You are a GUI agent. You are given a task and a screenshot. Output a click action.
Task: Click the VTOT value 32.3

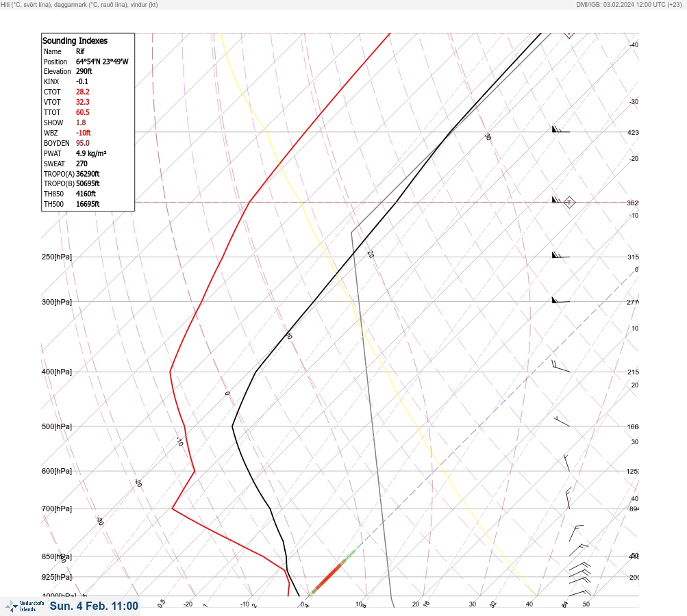(82, 102)
